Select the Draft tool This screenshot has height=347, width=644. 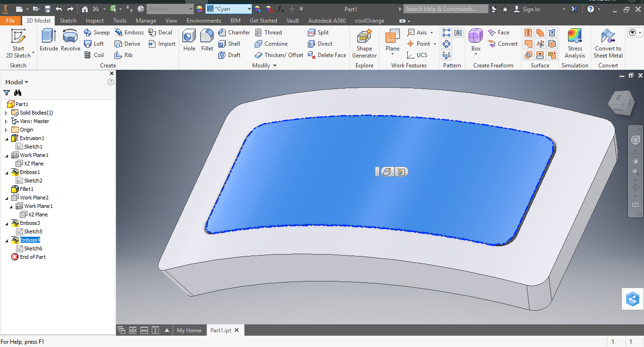pos(229,55)
